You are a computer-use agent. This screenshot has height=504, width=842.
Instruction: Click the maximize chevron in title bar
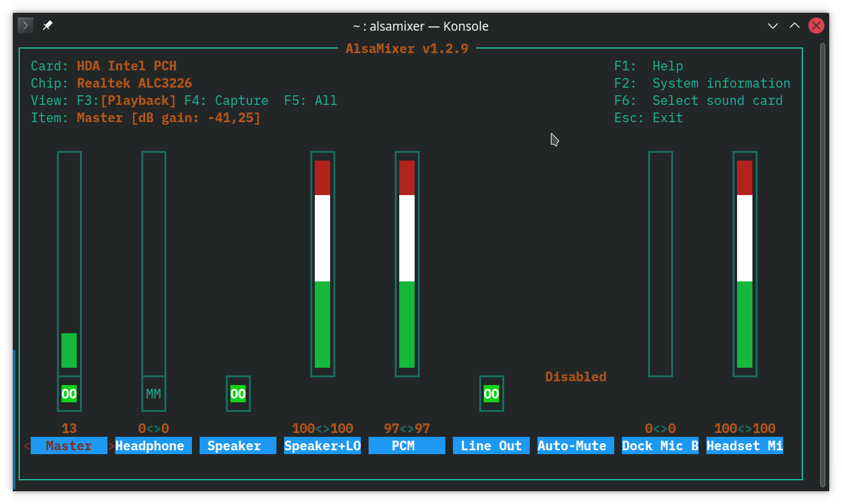point(795,26)
